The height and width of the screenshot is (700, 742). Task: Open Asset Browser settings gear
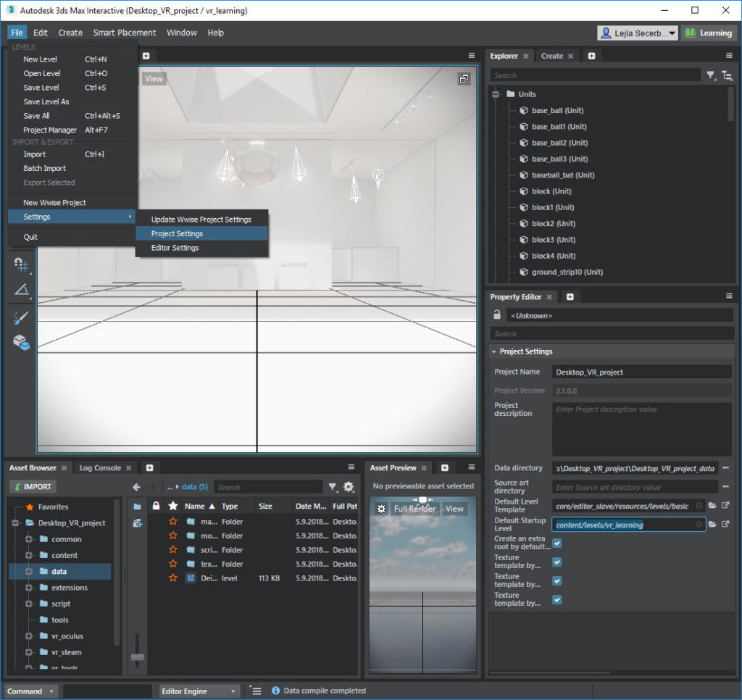click(x=349, y=487)
